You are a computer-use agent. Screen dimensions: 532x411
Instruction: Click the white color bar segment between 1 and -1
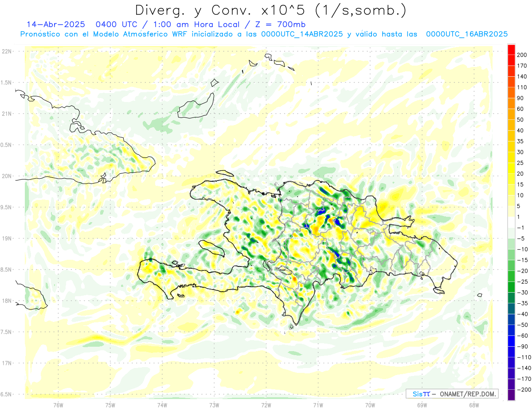(x=511, y=222)
